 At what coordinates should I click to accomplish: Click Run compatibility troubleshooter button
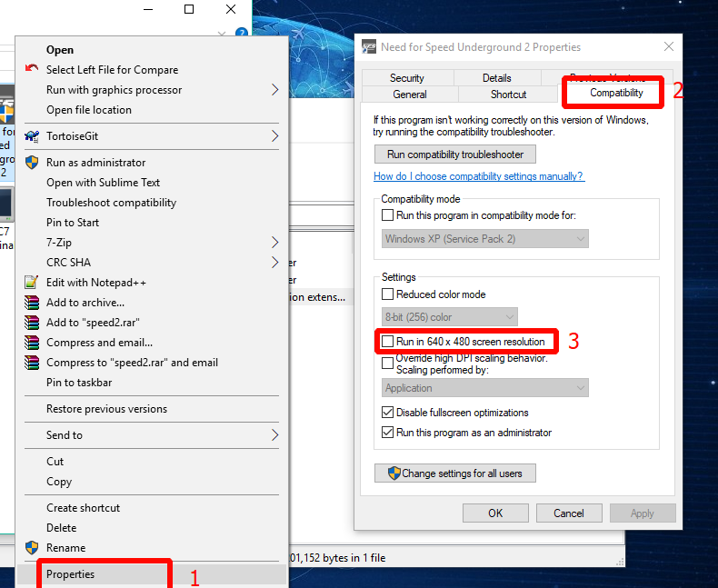[x=455, y=154]
